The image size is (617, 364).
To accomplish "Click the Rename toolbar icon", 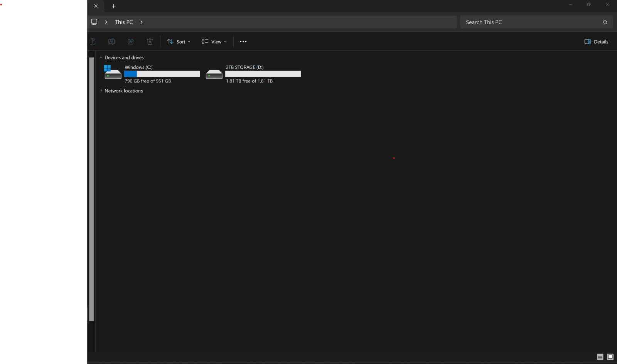I will tap(111, 42).
